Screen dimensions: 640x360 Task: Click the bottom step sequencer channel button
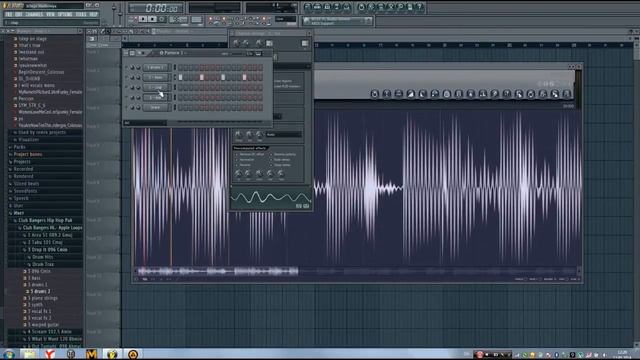point(156,108)
